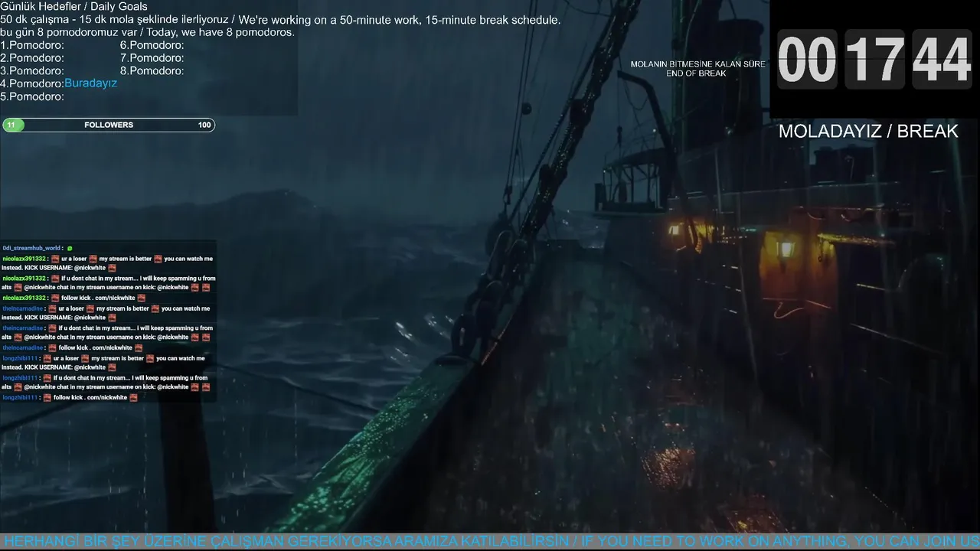Click the hours digits '00' of the countdown

coord(807,60)
